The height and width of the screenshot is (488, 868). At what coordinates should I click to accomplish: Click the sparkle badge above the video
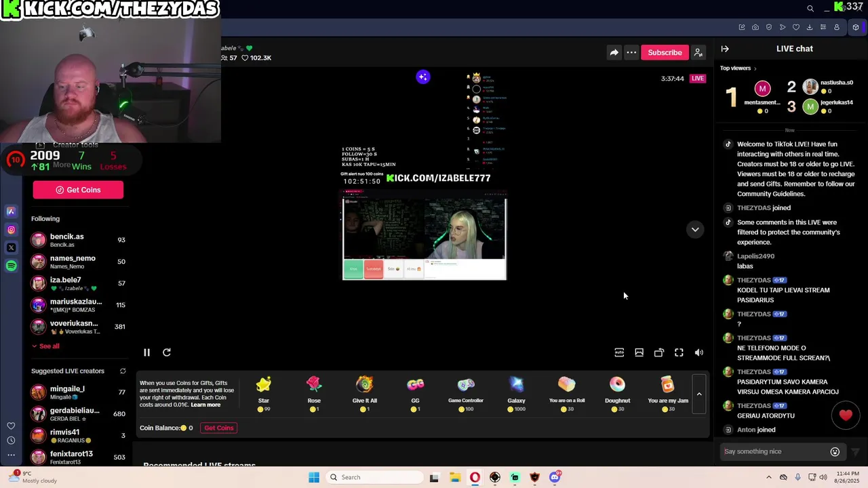pos(422,77)
